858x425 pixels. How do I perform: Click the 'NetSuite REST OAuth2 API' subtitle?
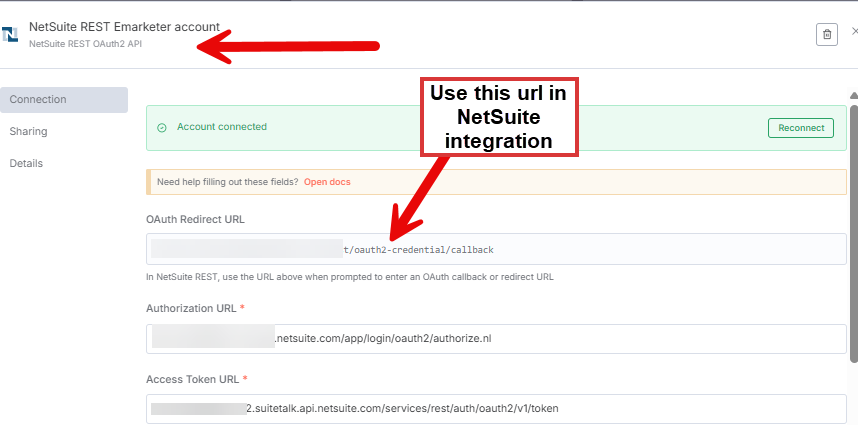coord(85,44)
